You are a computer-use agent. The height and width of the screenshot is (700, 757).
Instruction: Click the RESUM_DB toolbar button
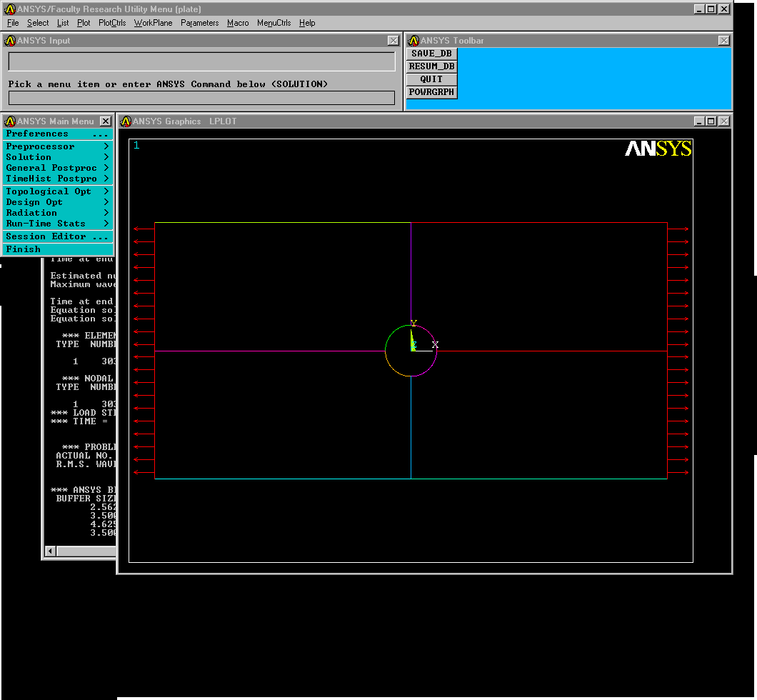tap(431, 66)
